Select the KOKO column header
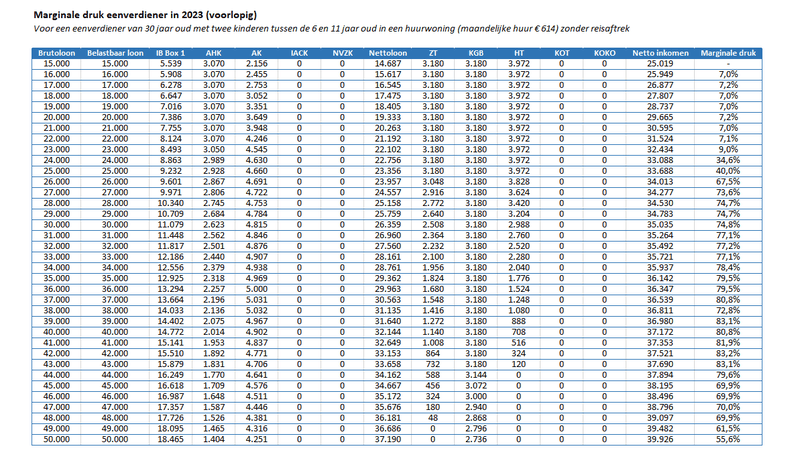 click(x=605, y=53)
